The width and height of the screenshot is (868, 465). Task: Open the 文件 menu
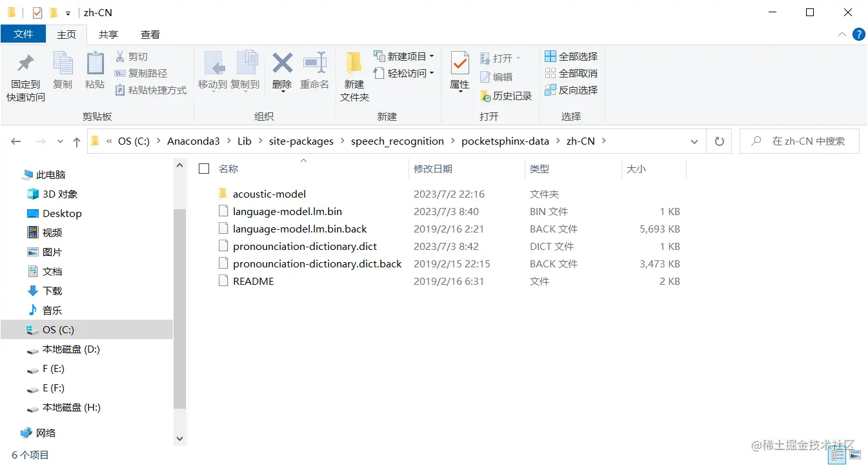23,34
